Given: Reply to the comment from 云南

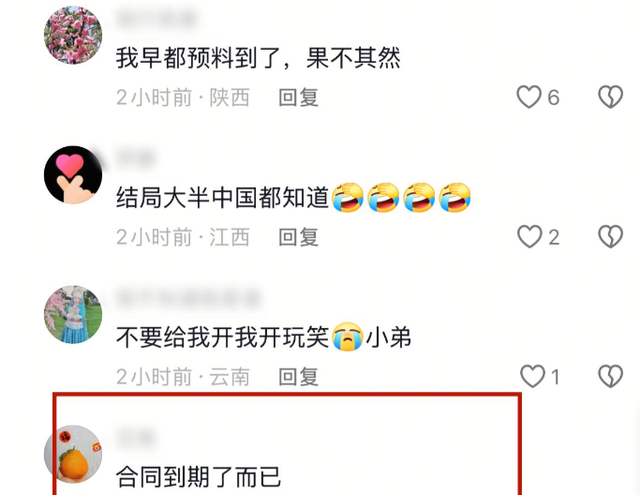Looking at the screenshot, I should (x=298, y=377).
